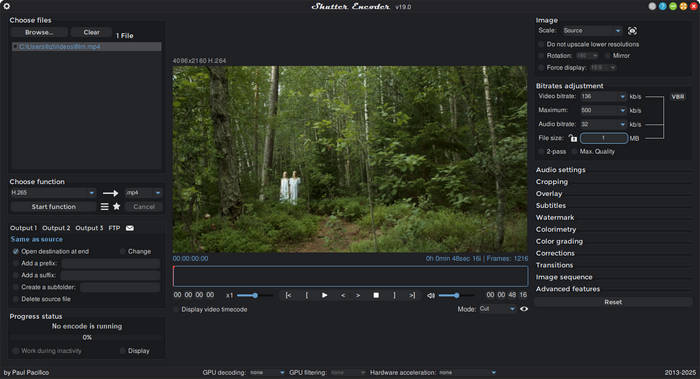Enable Open destination at end checkbox
This screenshot has width=700, height=379.
16,252
